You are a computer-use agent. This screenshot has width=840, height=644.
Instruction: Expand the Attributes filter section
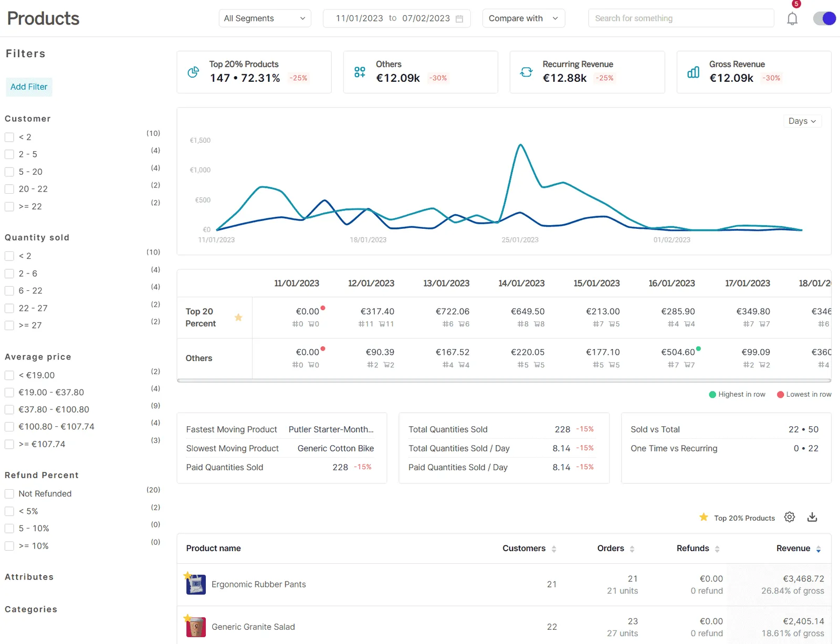pos(29,577)
